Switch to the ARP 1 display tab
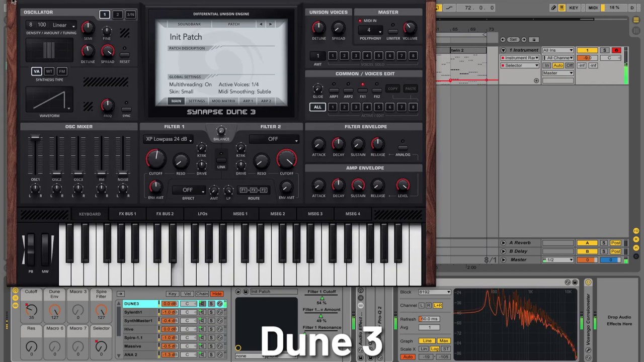The width and height of the screenshot is (644, 362). pyautogui.click(x=248, y=101)
